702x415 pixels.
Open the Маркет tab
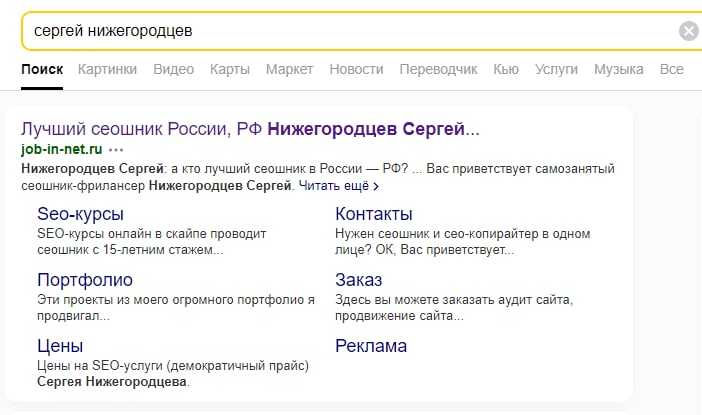[290, 69]
